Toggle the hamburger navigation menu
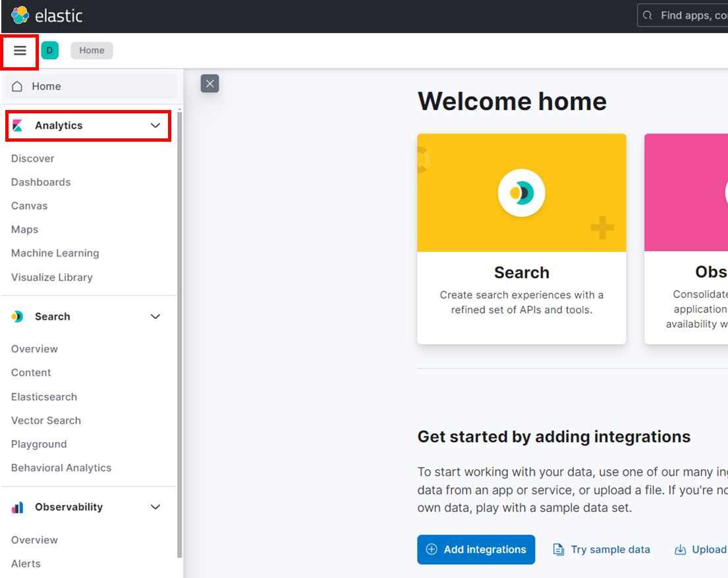This screenshot has height=578, width=728. point(20,50)
